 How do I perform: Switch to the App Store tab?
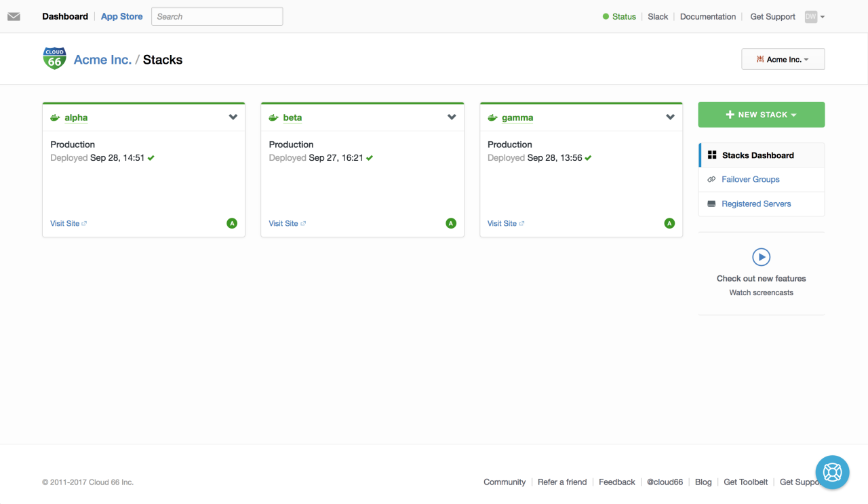pos(121,16)
